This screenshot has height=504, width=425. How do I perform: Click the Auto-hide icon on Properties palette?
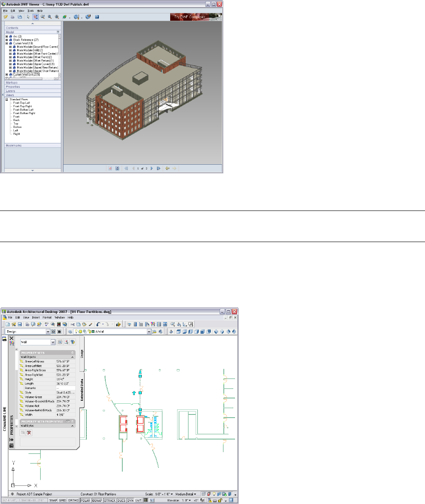(x=12, y=440)
